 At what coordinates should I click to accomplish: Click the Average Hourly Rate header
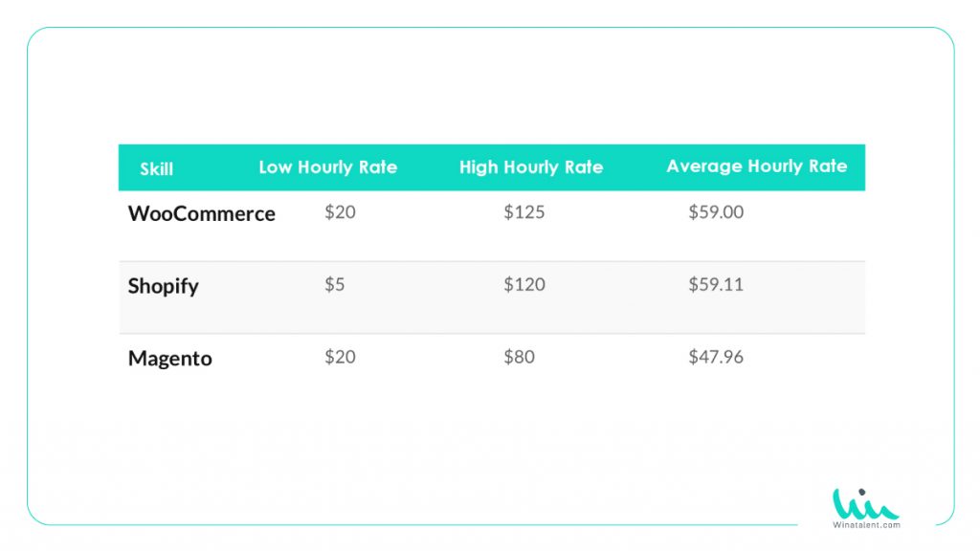[x=757, y=166]
